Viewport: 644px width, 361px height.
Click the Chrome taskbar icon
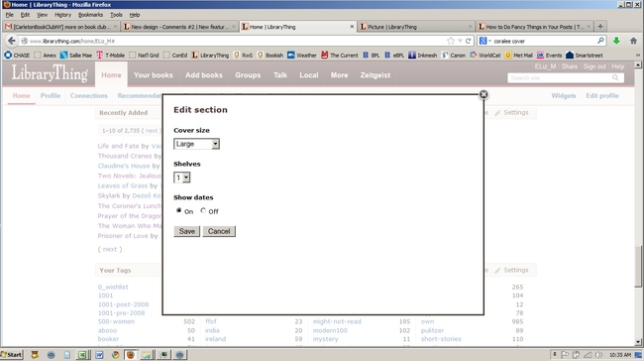(x=115, y=354)
